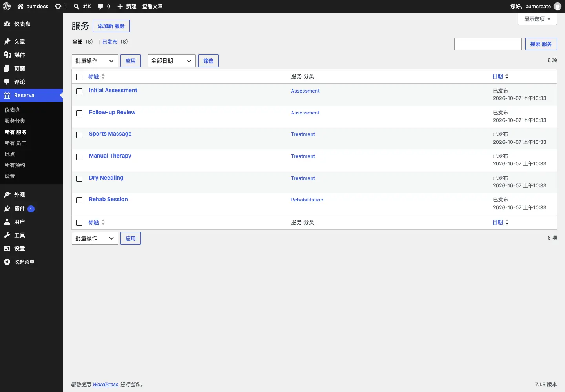The image size is (565, 392).
Task: Open the top 批量操作 bulk actions dropdown
Action: 95,61
